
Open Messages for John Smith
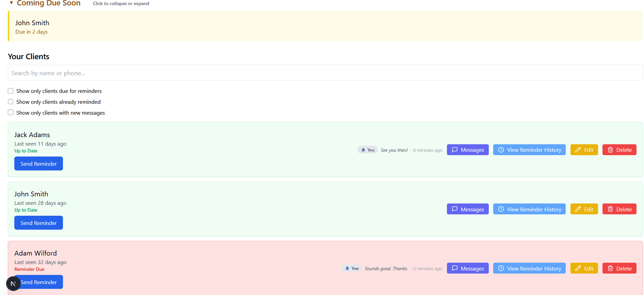click(x=468, y=209)
